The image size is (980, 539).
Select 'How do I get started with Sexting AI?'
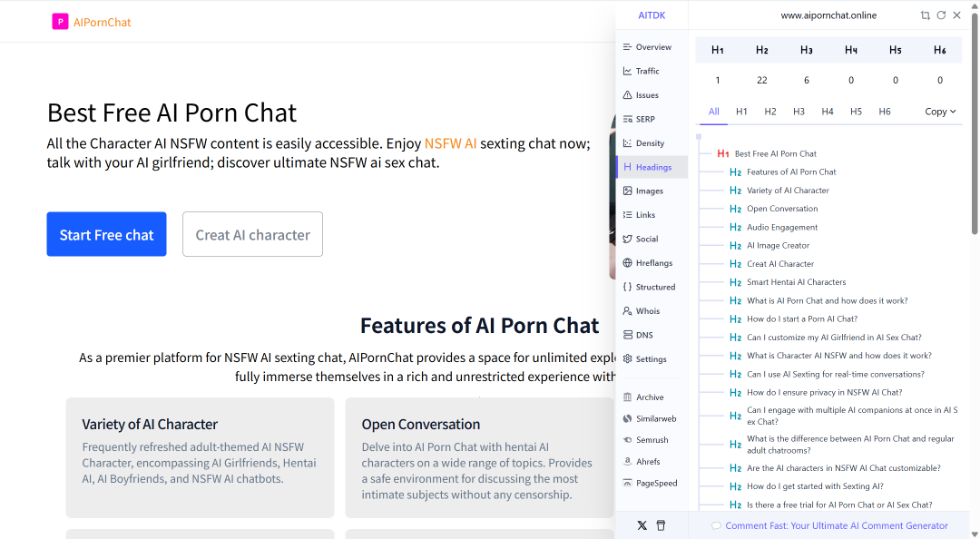point(807,486)
